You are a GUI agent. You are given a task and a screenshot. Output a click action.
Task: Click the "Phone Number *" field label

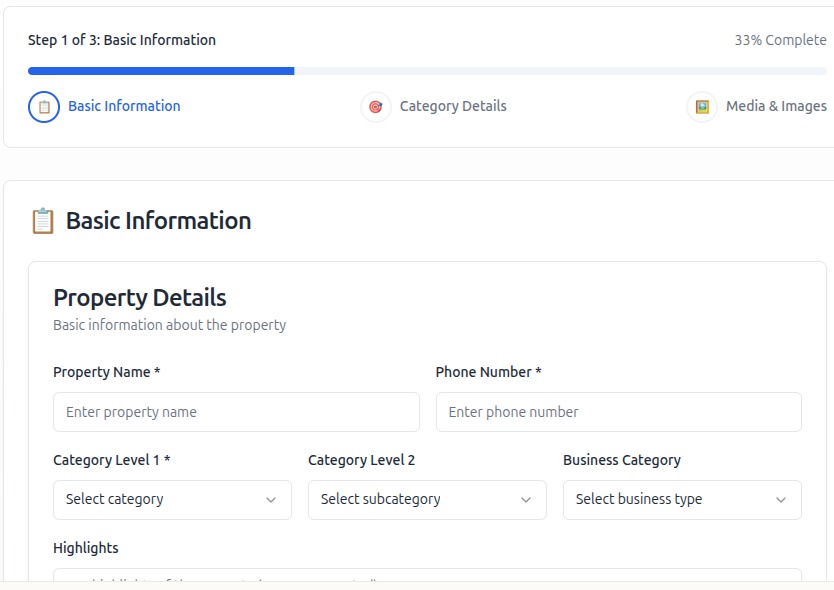pos(488,372)
